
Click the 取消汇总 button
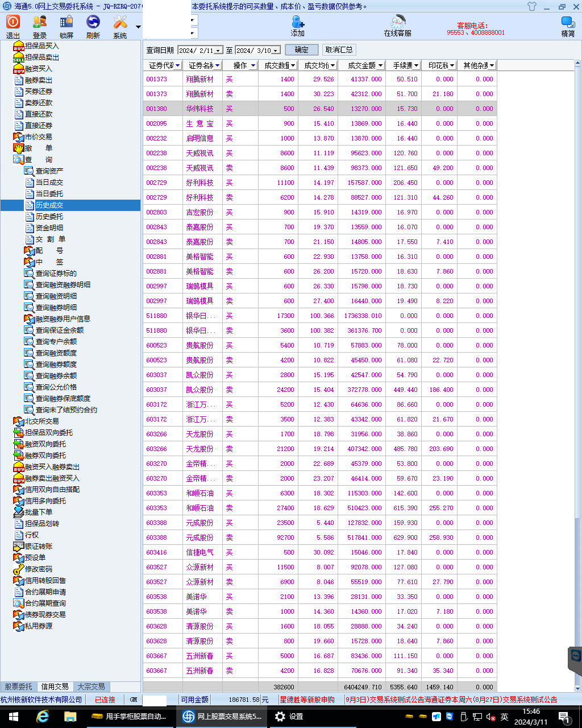(339, 50)
